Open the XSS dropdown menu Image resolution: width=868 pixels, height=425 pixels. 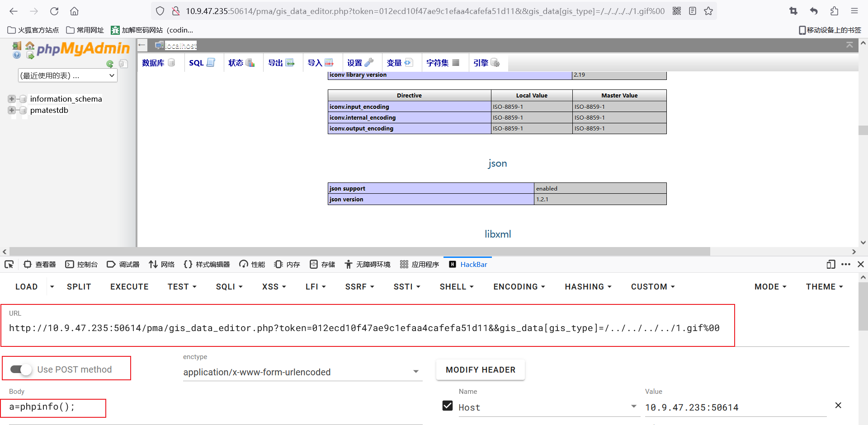coord(274,287)
